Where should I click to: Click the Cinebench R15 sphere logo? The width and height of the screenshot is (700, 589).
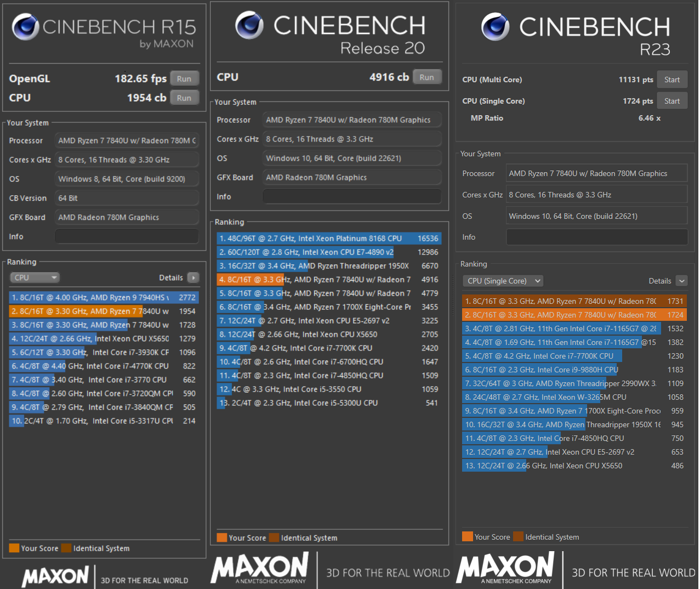click(x=25, y=26)
